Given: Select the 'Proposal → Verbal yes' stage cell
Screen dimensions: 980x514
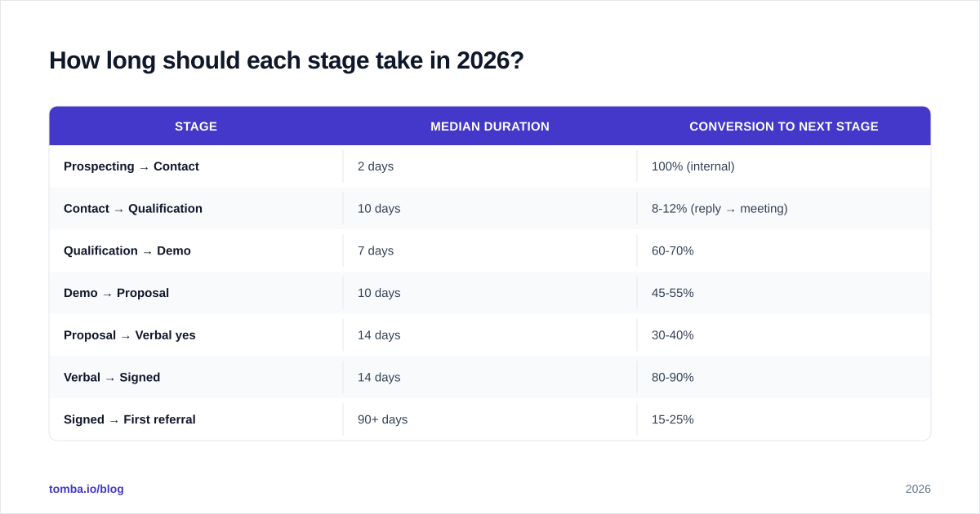Looking at the screenshot, I should click(x=196, y=335).
